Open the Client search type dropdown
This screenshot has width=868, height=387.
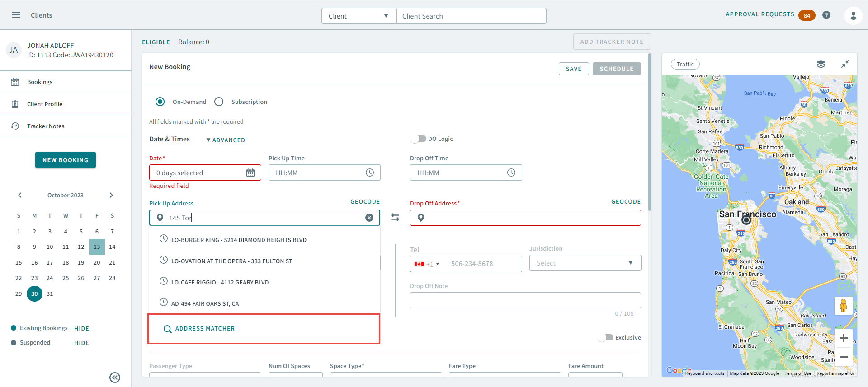point(359,16)
